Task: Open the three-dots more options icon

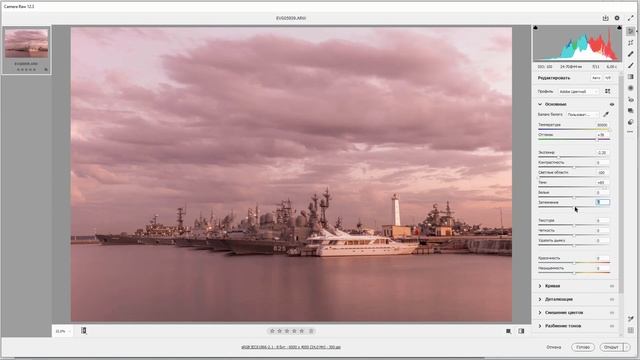Action: [631, 132]
